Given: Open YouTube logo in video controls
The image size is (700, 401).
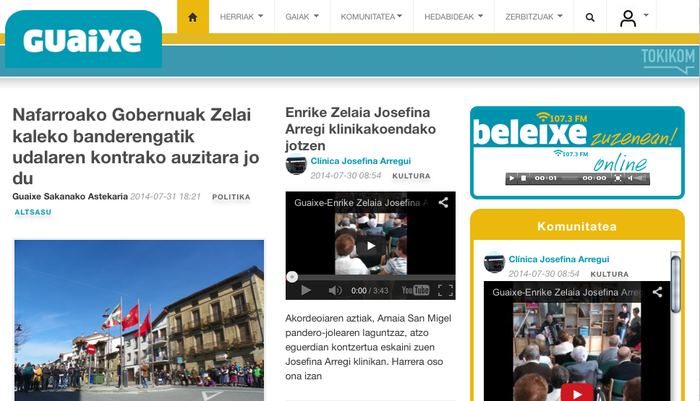Looking at the screenshot, I should click(x=415, y=290).
